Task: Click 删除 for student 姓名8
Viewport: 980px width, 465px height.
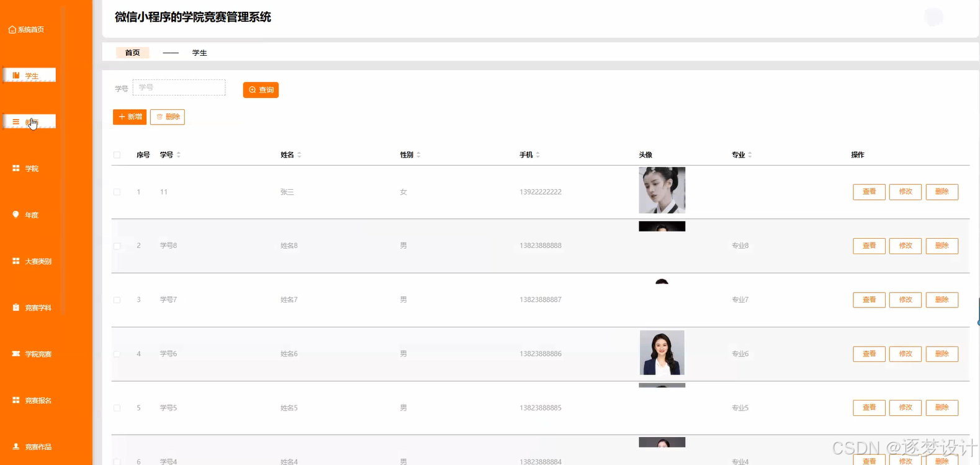Action: pos(942,246)
